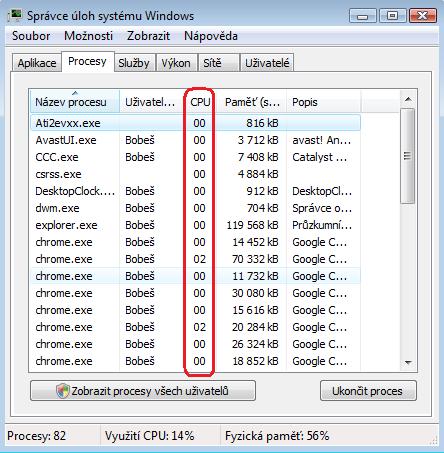The image size is (444, 453).
Task: Click the Task Manager title bar icon
Action: 15,16
